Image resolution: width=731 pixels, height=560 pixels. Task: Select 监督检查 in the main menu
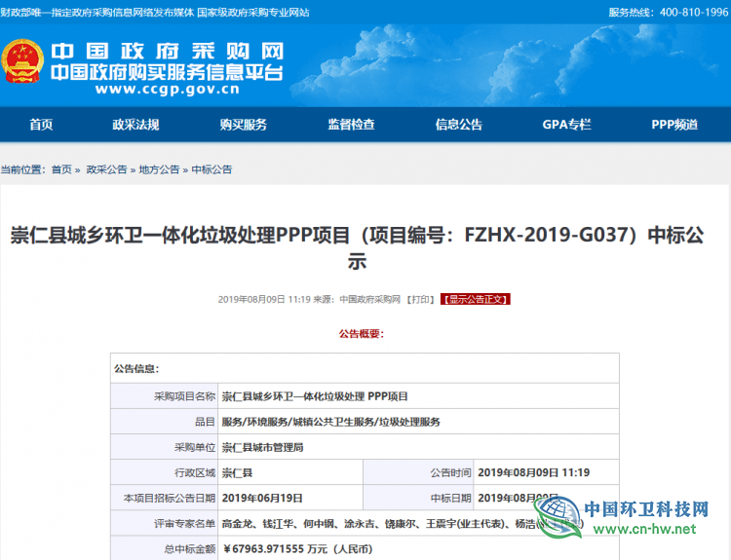coord(351,125)
